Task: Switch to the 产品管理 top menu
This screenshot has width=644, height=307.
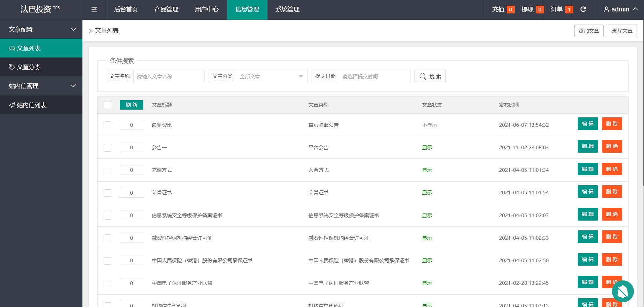Action: (166, 9)
